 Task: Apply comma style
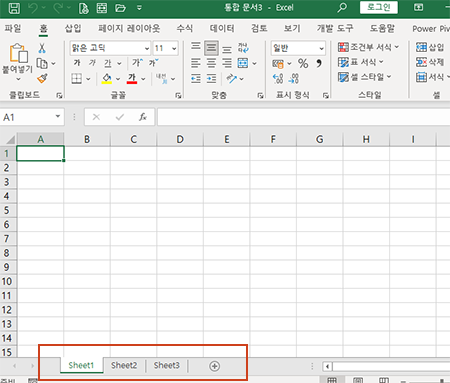(319, 63)
